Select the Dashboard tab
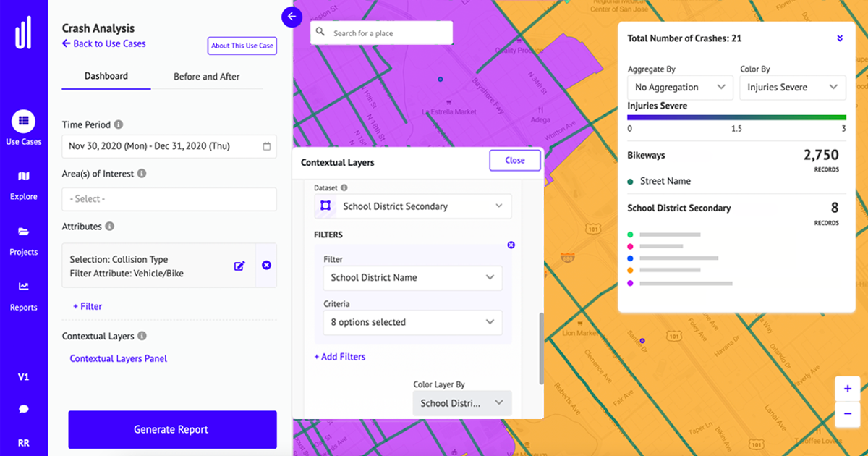This screenshot has height=456, width=868. (x=106, y=76)
